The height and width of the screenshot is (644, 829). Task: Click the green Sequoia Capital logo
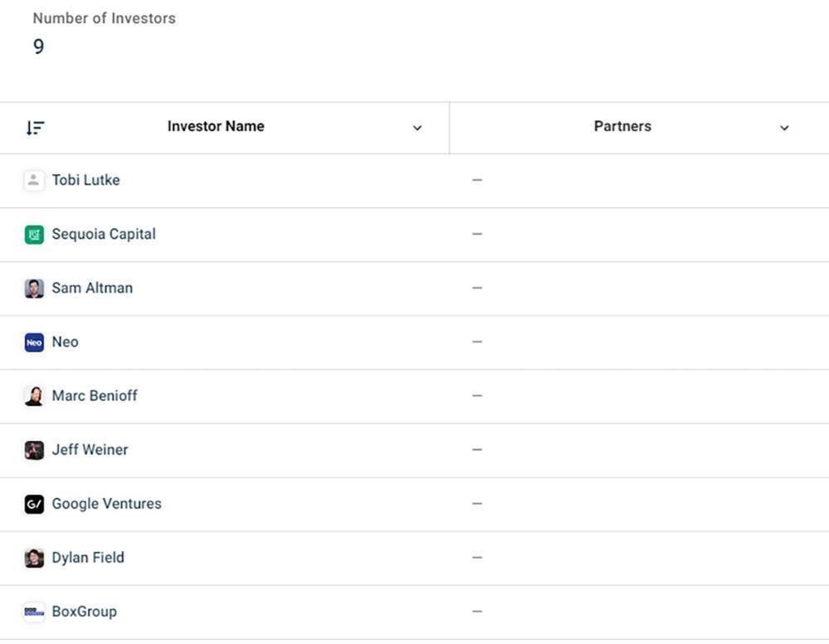tap(34, 235)
